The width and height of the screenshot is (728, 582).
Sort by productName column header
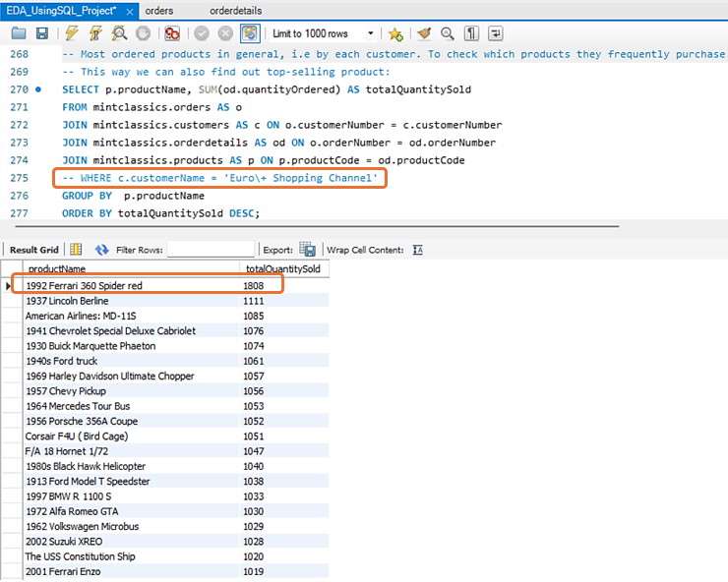coord(131,268)
